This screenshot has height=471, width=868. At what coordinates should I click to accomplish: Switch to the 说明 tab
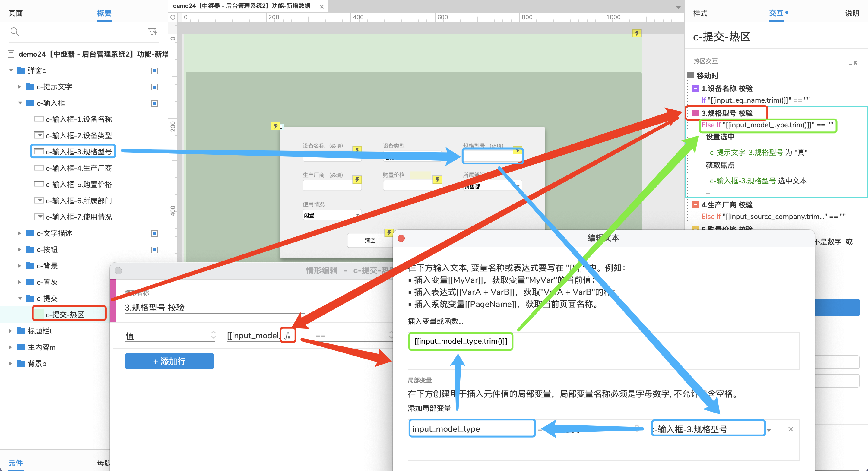click(x=852, y=13)
